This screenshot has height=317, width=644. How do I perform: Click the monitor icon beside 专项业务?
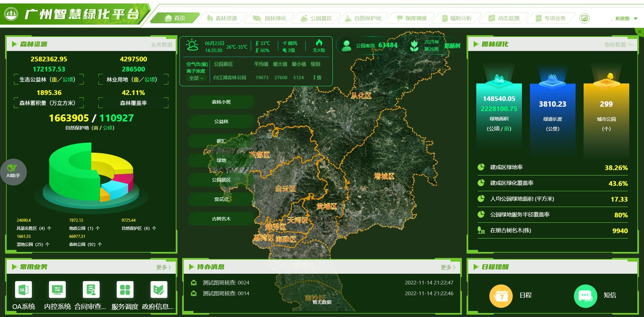tap(584, 18)
